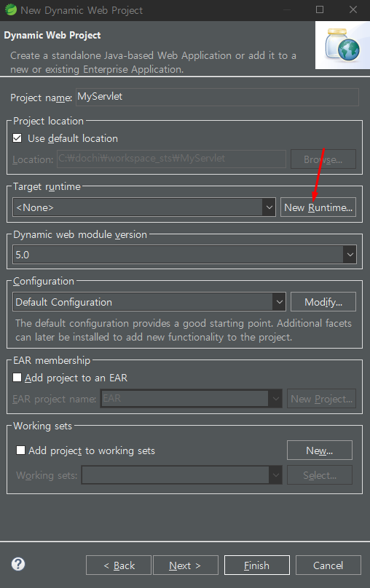The image size is (370, 588).
Task: Click the Target runtime group label
Action: pyautogui.click(x=47, y=187)
